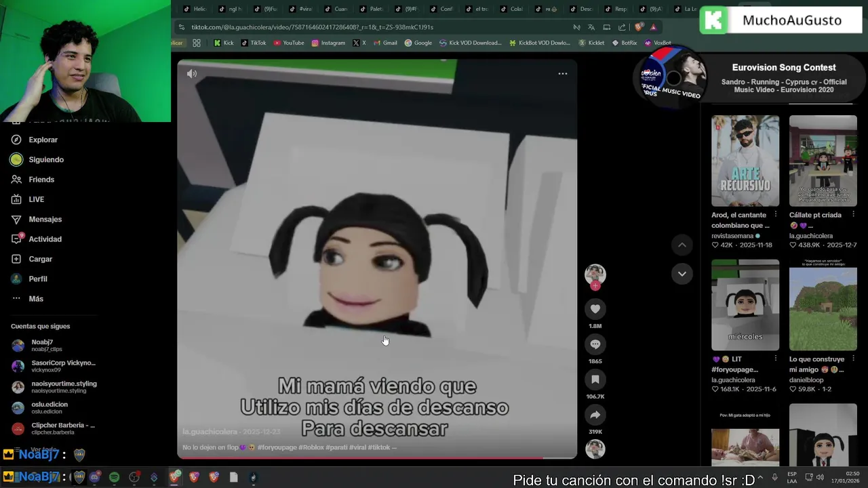Open revistasemana author link
868x488 pixels.
point(732,236)
